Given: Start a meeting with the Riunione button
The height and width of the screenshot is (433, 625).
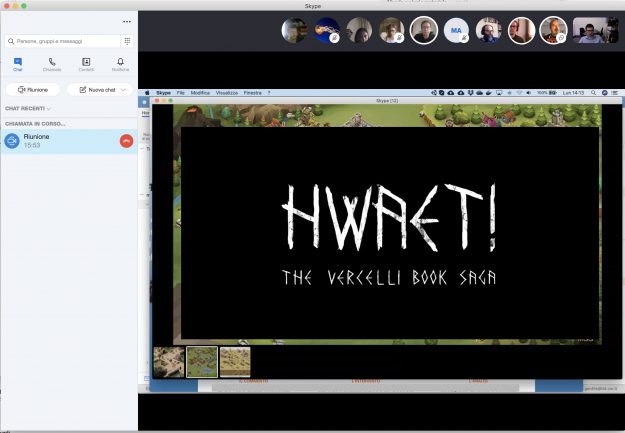Looking at the screenshot, I should (33, 90).
